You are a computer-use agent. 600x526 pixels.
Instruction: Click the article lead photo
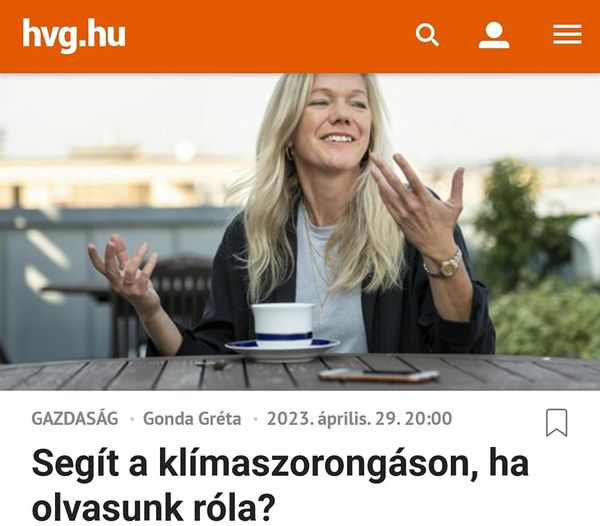pos(300,232)
